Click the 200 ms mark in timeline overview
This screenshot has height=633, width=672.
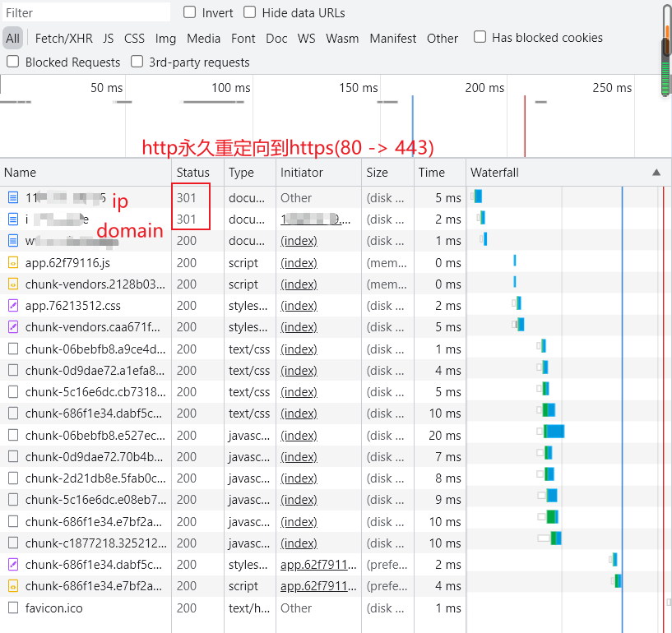point(484,88)
